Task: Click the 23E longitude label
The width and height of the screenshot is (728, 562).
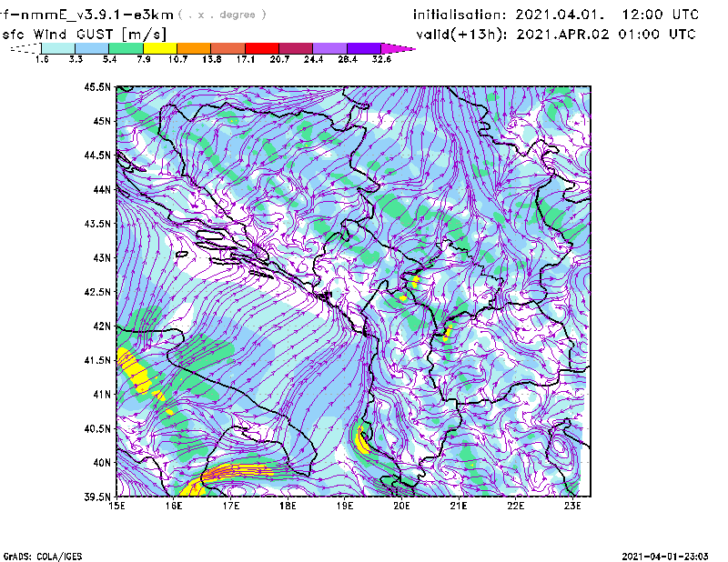Action: [572, 506]
